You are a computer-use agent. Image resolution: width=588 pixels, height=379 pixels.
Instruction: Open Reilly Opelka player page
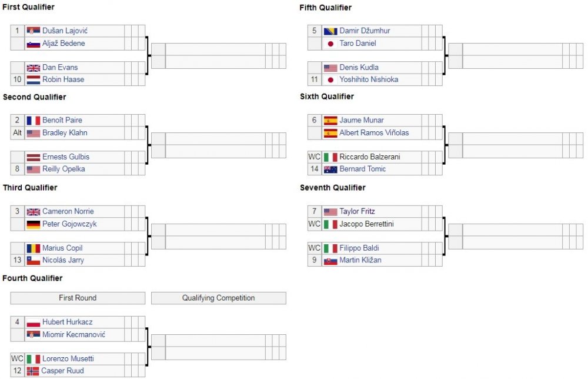[64, 169]
